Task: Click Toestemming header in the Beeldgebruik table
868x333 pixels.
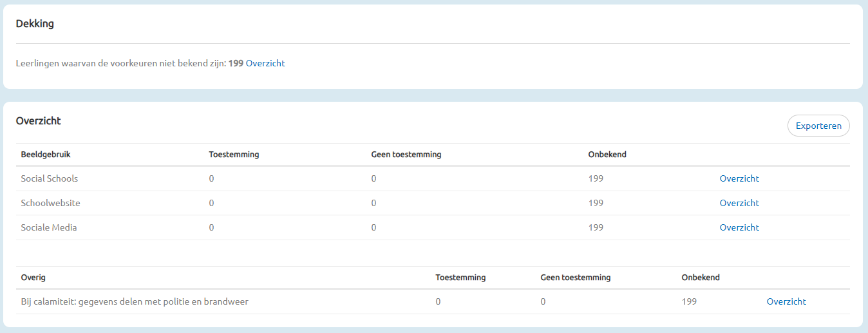Action: pyautogui.click(x=234, y=155)
